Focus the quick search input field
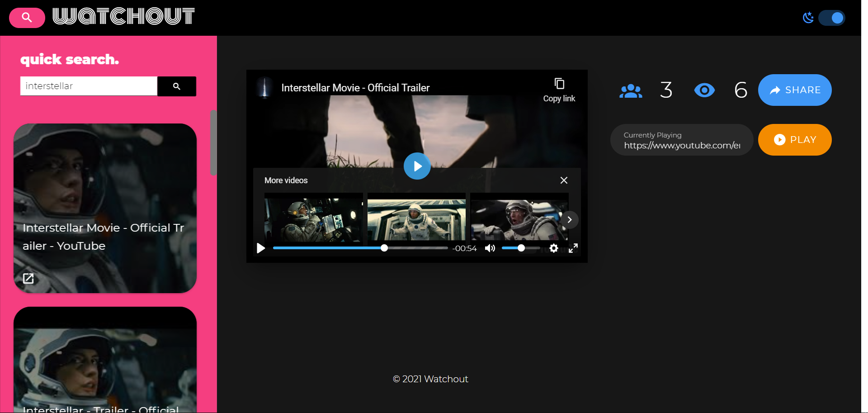This screenshot has width=868, height=413. point(89,86)
